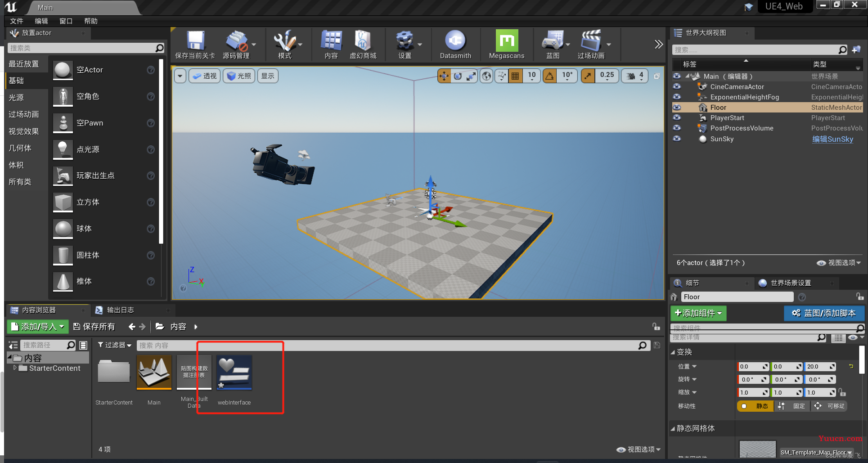Click the Add/Import (添加/导入) button
Screen dimensions: 868x463
[38, 327]
